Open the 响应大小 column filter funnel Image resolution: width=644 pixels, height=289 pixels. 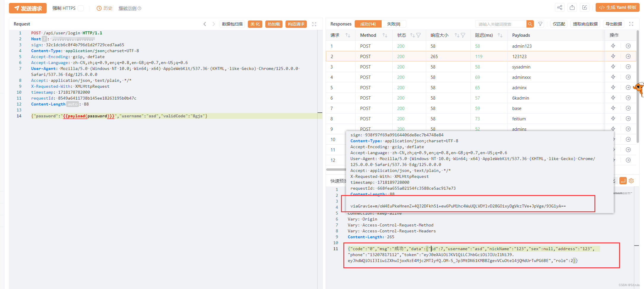pyautogui.click(x=463, y=35)
